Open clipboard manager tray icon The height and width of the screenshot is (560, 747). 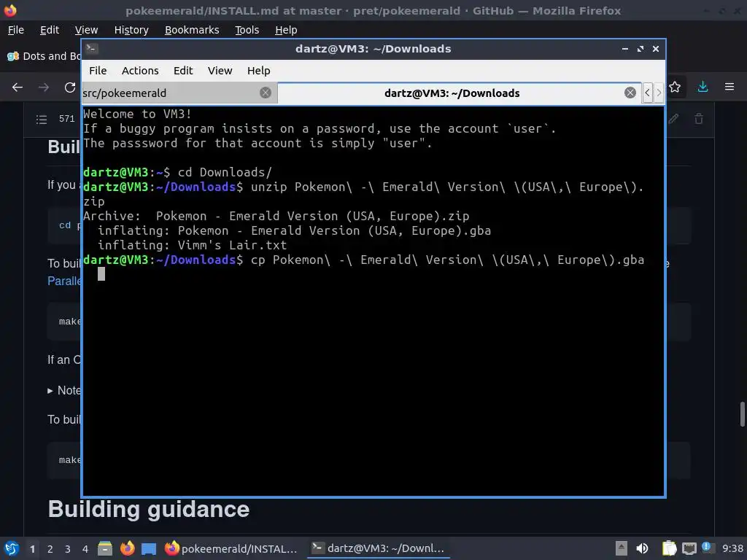click(x=669, y=548)
